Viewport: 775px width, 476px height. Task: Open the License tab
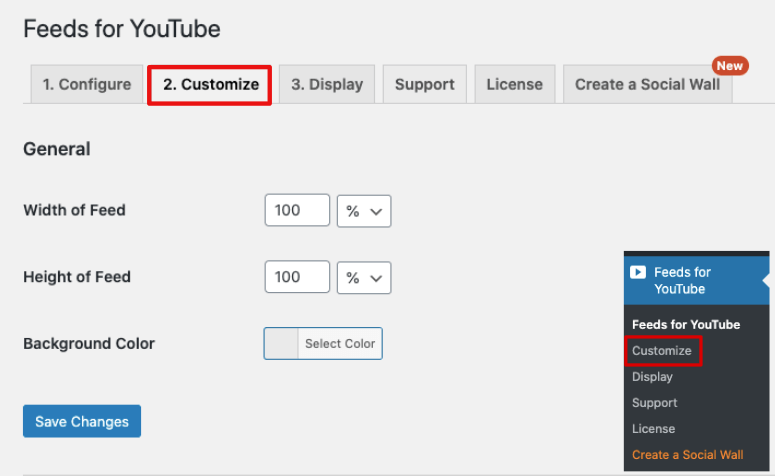coord(515,85)
